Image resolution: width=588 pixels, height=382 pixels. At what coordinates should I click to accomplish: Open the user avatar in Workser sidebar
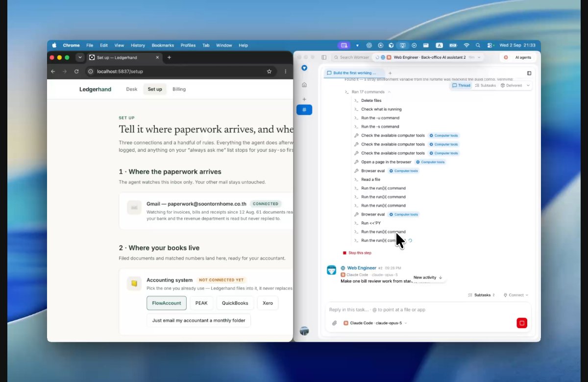point(304,331)
